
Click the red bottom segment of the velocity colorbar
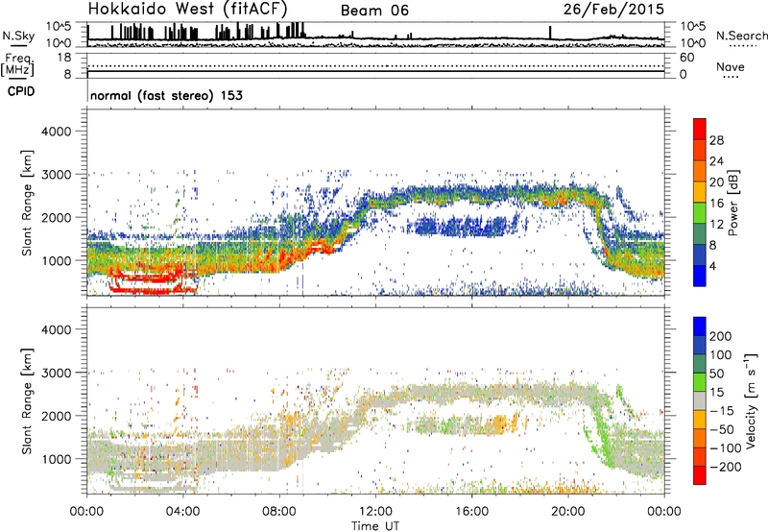tap(700, 475)
